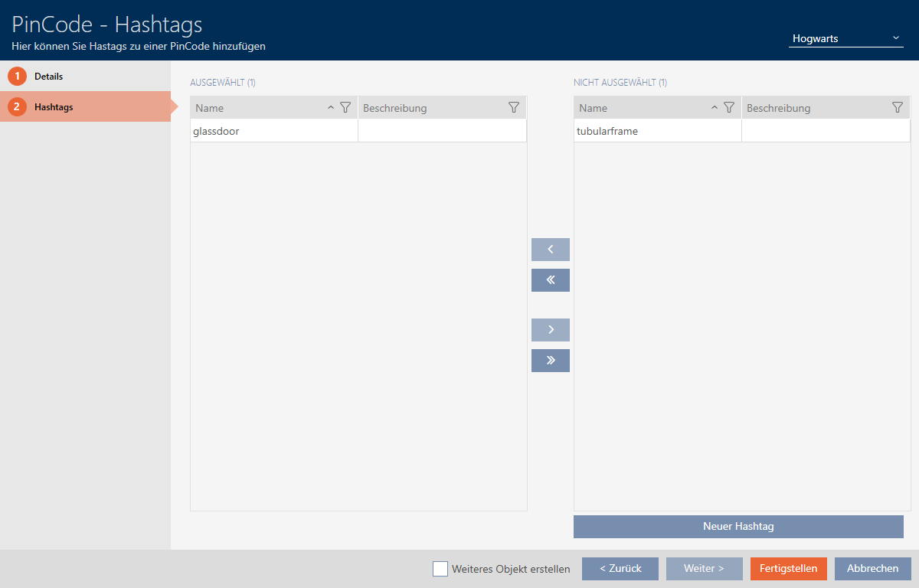Image resolution: width=919 pixels, height=588 pixels.
Task: Toggle sort arrow on unselected Name column
Action: click(x=715, y=108)
